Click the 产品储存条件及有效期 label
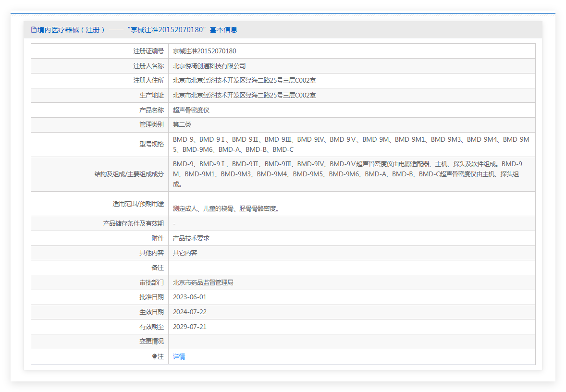Image resolution: width=566 pixels, height=392 pixels. (x=133, y=224)
